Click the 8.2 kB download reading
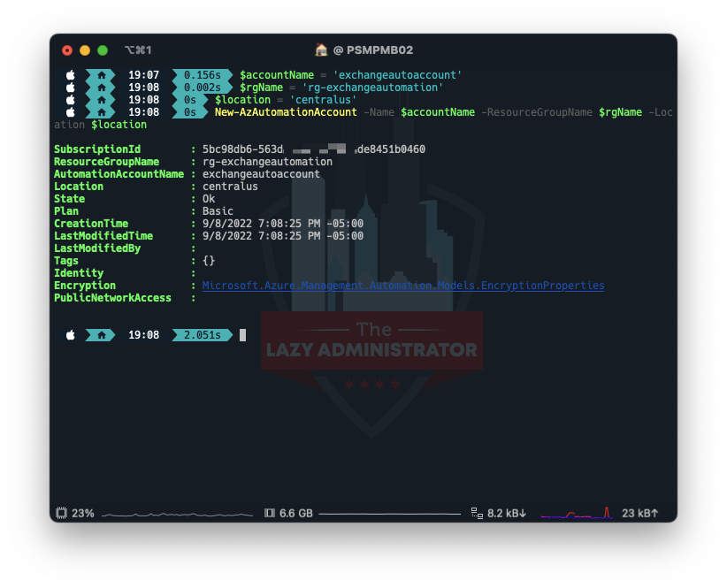The width and height of the screenshot is (727, 588). [507, 514]
